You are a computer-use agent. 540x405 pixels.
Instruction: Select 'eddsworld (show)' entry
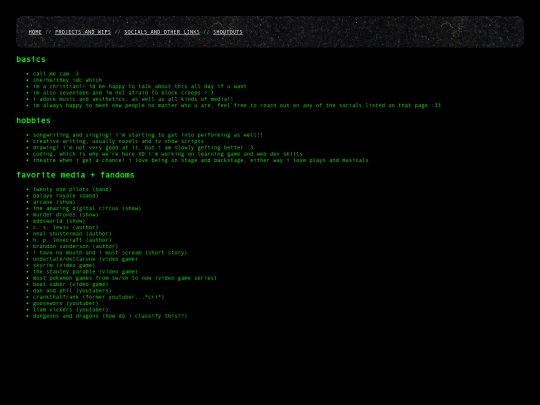[59, 221]
